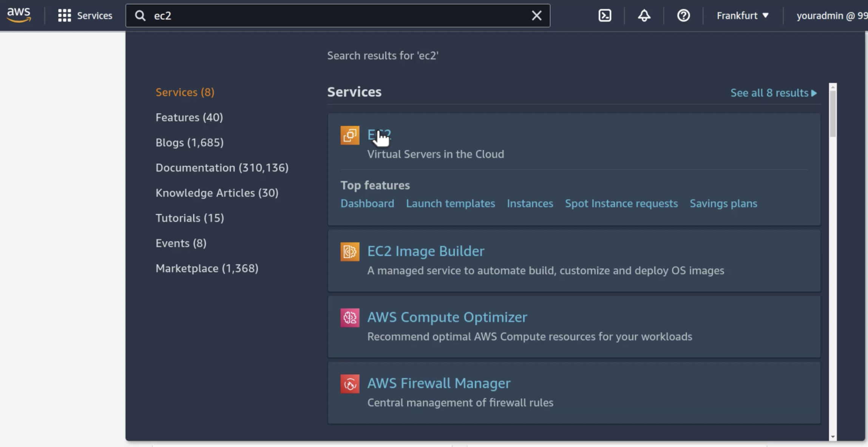
Task: Open the help menu
Action: tap(683, 15)
